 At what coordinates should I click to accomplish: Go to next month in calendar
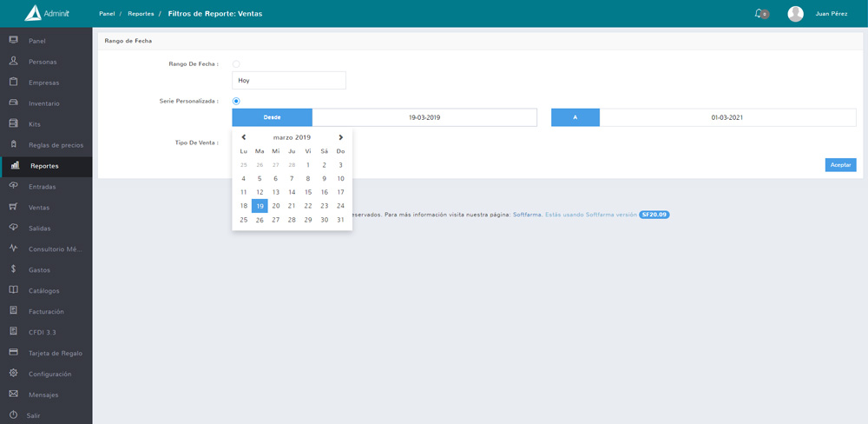click(340, 137)
